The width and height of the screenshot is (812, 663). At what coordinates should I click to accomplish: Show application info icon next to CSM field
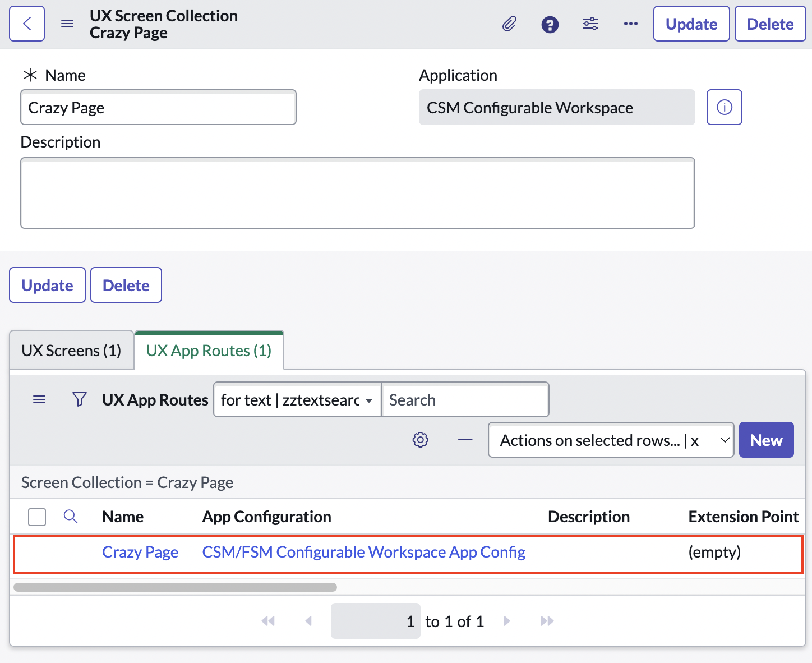tap(724, 107)
